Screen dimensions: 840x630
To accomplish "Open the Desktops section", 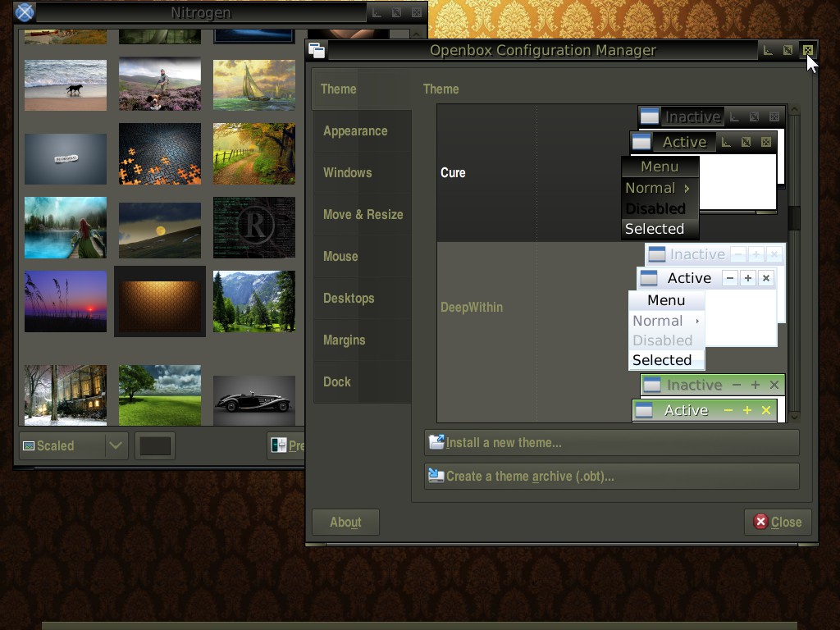I will tap(363, 299).
